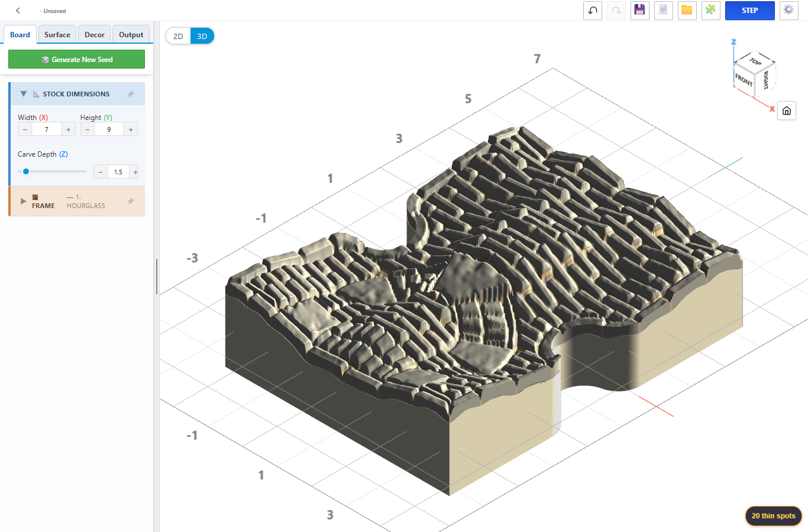This screenshot has width=808, height=532.
Task: Switch to the Surface tab
Action: 57,34
